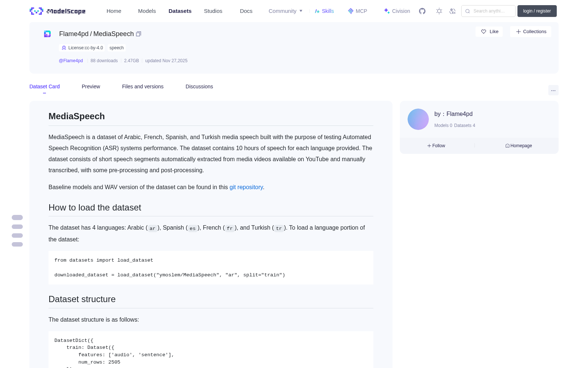This screenshot has height=368, width=588.
Task: Open the Docs menu item
Action: pos(246,11)
